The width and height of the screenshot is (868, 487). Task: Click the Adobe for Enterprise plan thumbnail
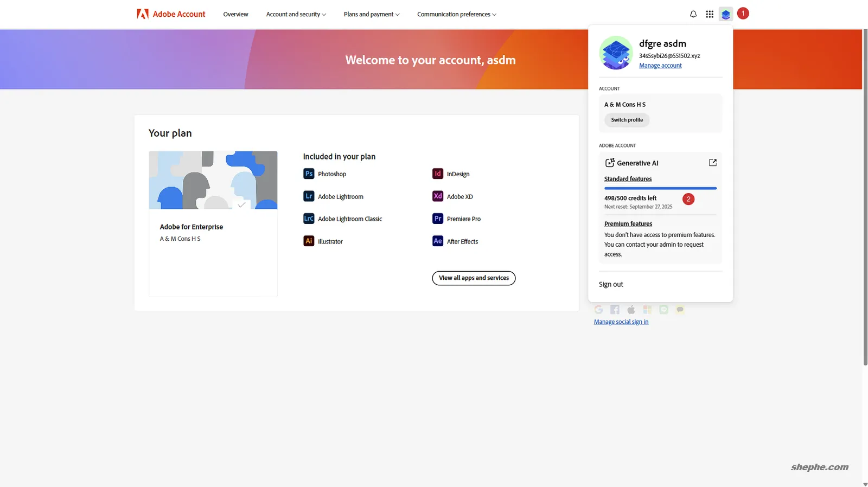click(x=213, y=180)
